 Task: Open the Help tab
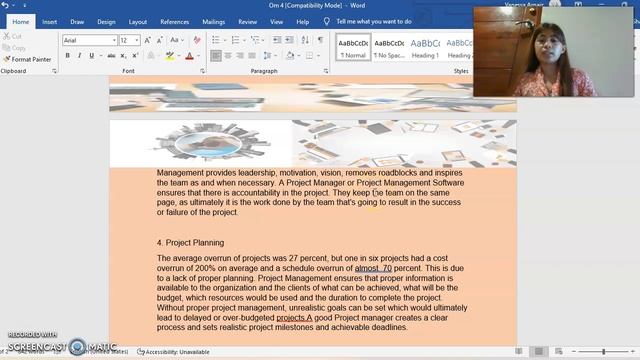point(302,22)
